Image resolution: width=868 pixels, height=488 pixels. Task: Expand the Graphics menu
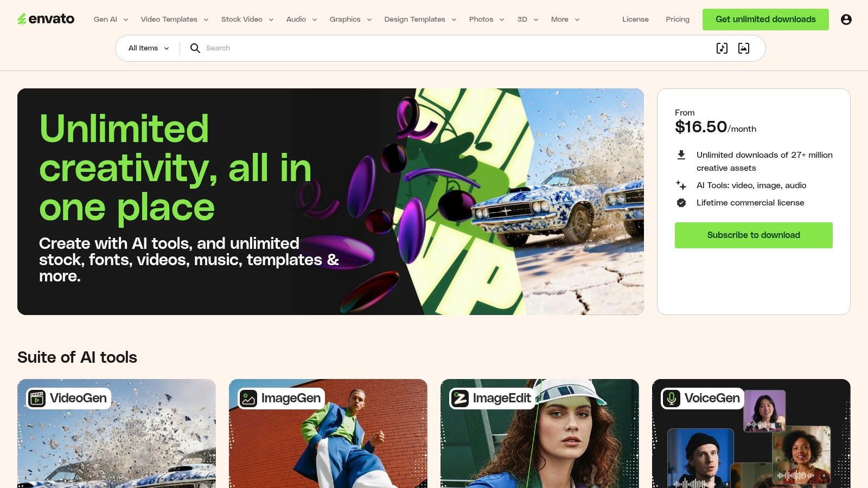tap(350, 19)
